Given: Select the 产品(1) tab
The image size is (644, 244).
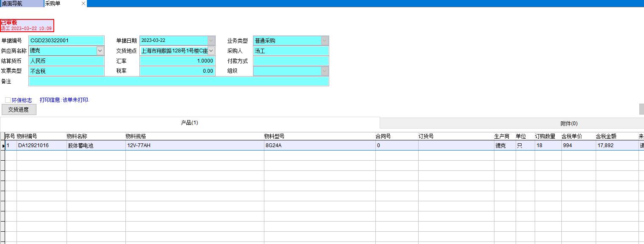Looking at the screenshot, I should click(x=189, y=123).
